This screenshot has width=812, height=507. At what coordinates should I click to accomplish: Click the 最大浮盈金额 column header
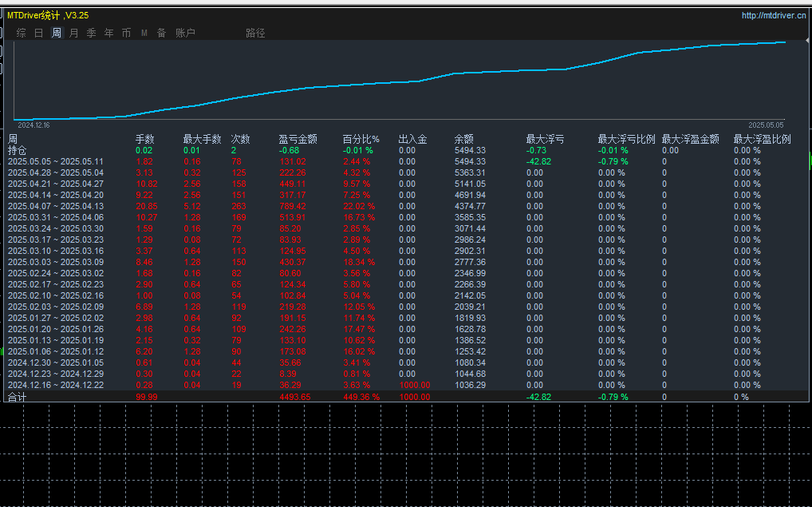(690, 139)
